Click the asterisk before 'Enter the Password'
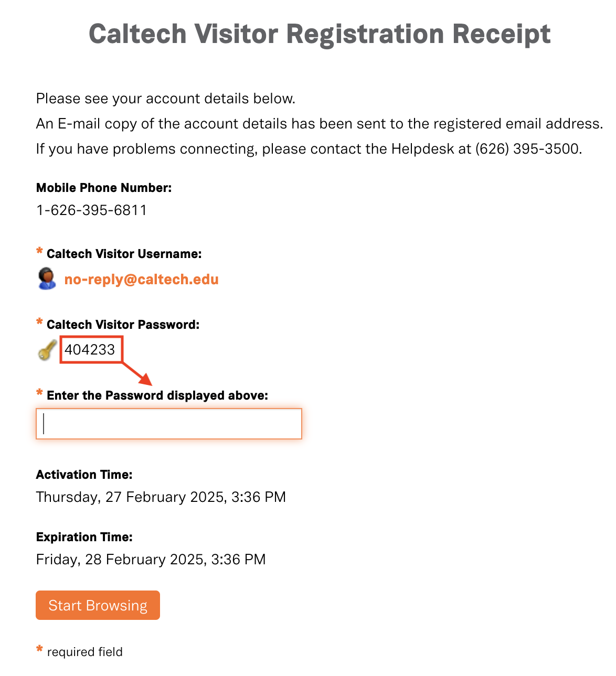 pos(39,393)
